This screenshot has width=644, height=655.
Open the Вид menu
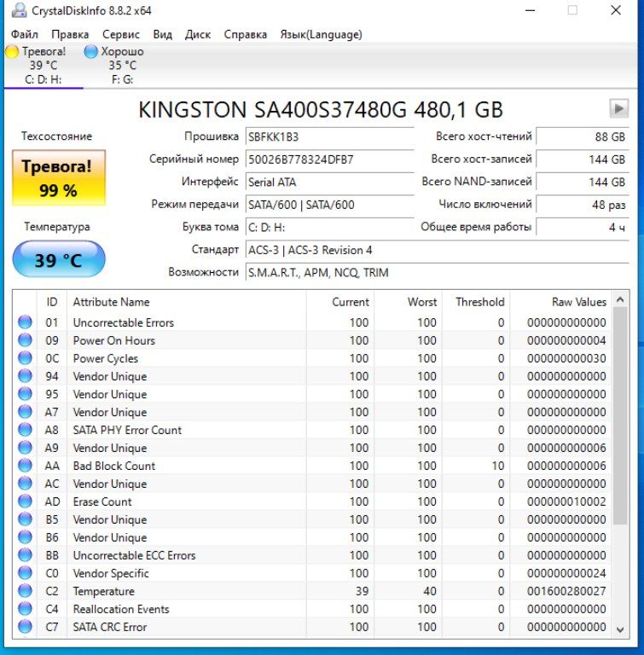(x=163, y=34)
